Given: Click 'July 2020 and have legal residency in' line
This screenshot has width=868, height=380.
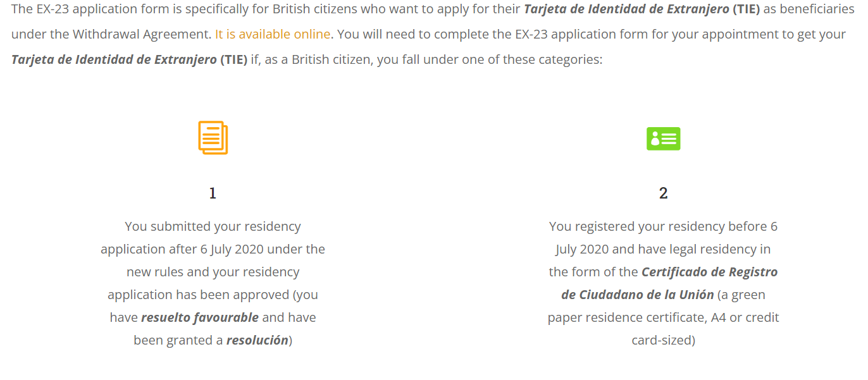Looking at the screenshot, I should pos(663,249).
